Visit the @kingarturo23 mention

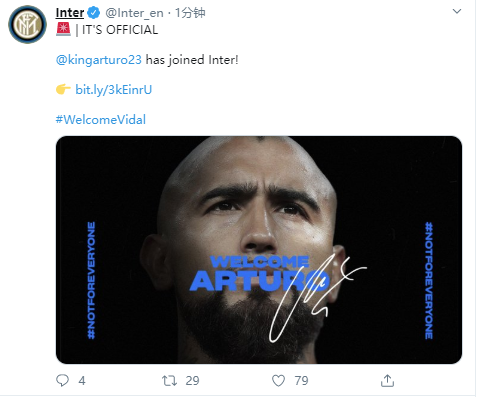(x=99, y=60)
